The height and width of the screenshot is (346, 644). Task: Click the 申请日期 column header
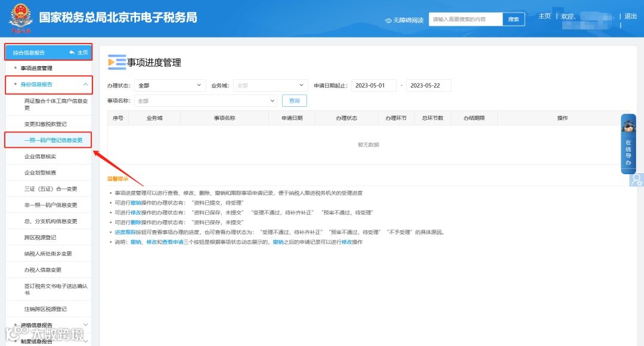tap(292, 118)
